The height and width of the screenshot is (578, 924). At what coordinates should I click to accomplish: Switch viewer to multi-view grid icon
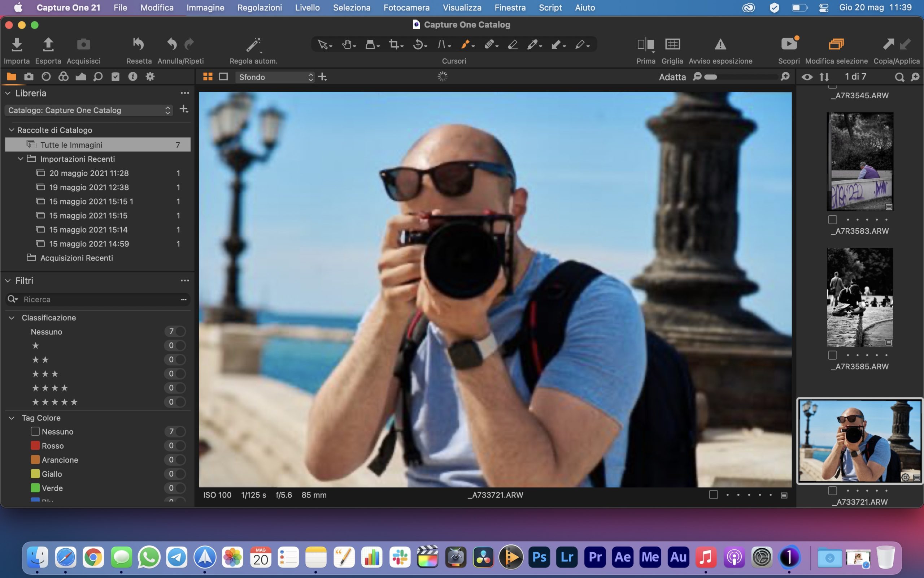[x=208, y=77]
